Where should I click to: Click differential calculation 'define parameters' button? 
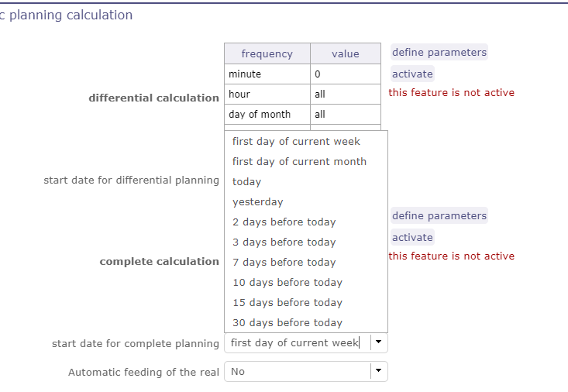point(439,53)
